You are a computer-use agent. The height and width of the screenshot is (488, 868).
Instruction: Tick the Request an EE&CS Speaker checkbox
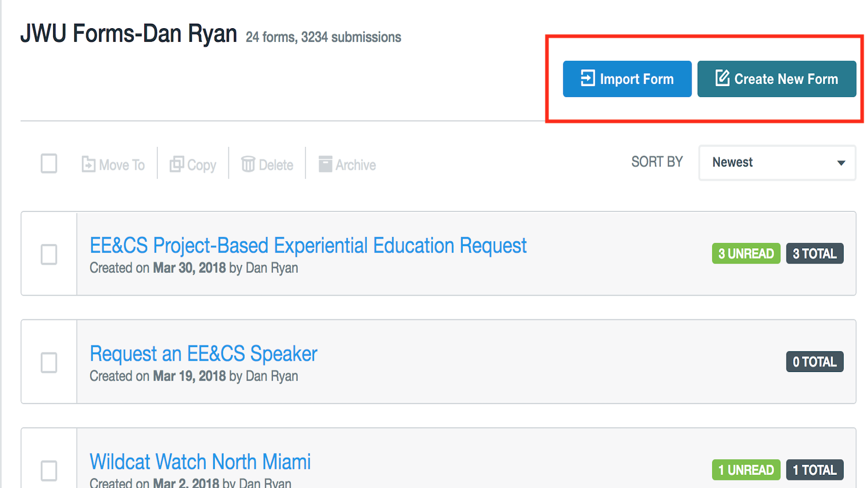[x=49, y=363]
